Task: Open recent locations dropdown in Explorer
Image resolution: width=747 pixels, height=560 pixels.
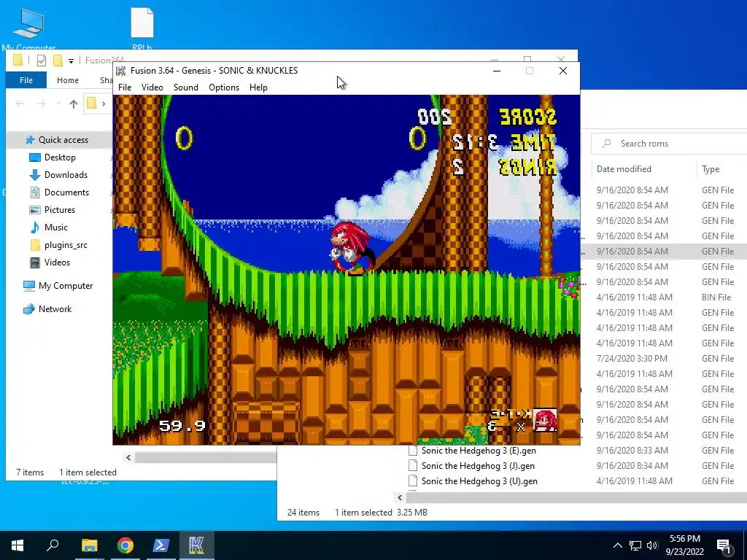Action: coord(58,104)
